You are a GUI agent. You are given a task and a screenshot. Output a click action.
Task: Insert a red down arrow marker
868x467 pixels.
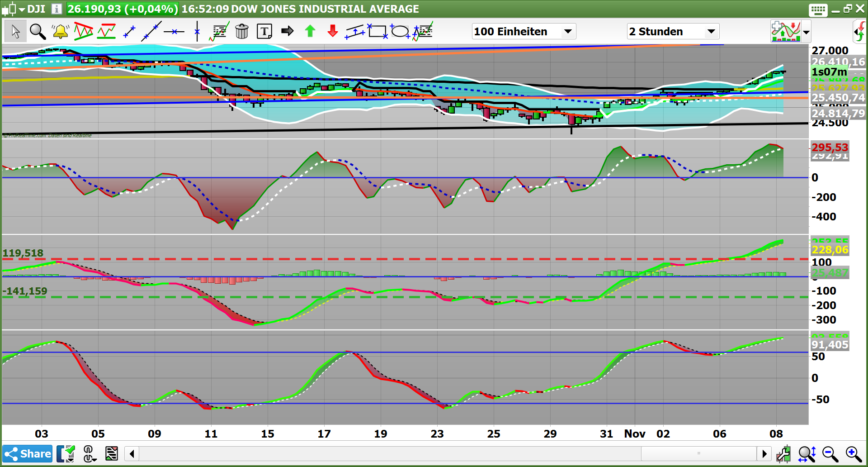[x=333, y=32]
